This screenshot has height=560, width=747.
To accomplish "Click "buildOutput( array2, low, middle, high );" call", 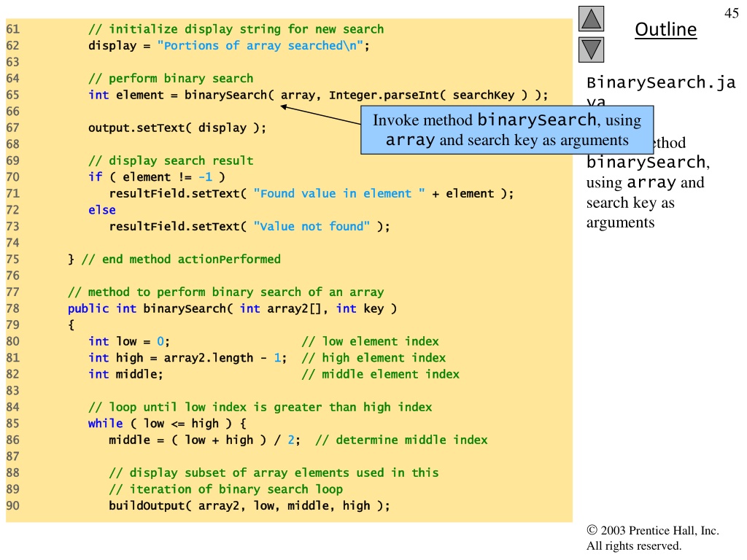I will (x=249, y=506).
